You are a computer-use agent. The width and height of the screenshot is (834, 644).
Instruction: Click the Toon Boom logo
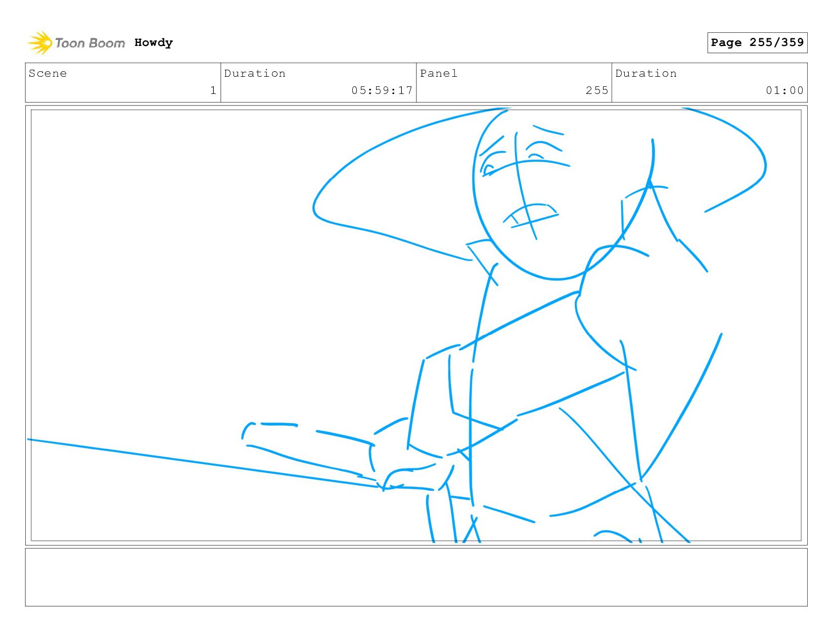pos(76,43)
